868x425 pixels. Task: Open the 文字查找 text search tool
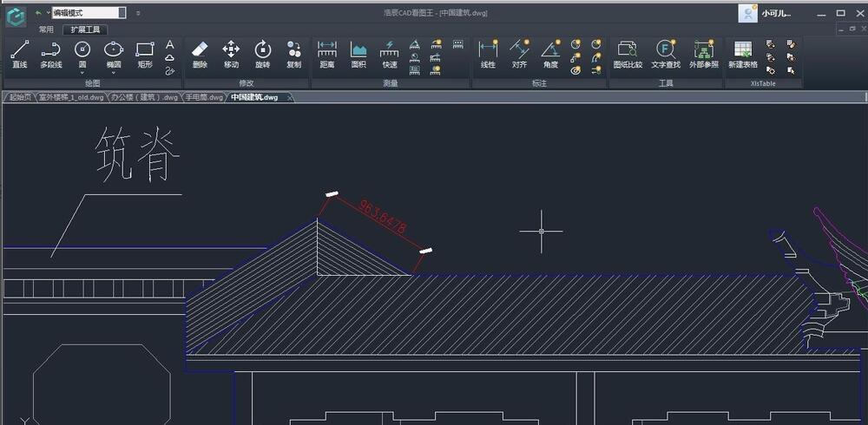[666, 54]
